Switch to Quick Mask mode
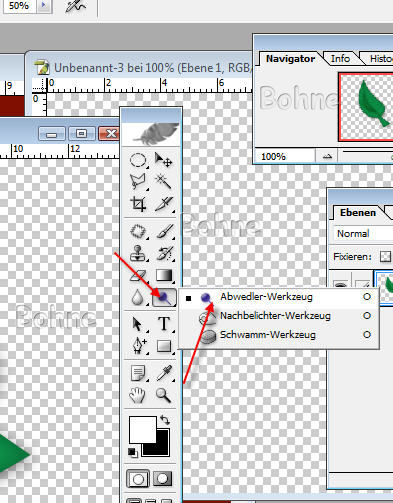This screenshot has width=393, height=503. [163, 479]
